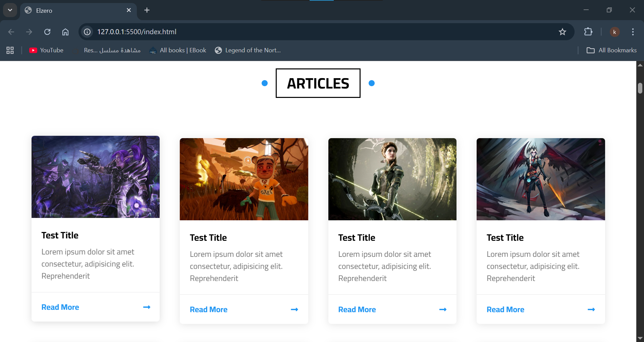The image size is (644, 342).
Task: Open the Chrome three-dot menu
Action: click(x=633, y=32)
